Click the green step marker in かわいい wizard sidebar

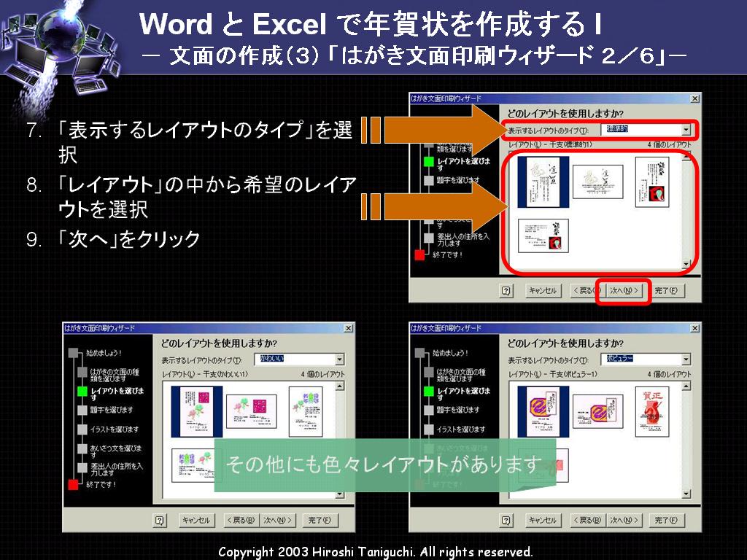tap(82, 392)
